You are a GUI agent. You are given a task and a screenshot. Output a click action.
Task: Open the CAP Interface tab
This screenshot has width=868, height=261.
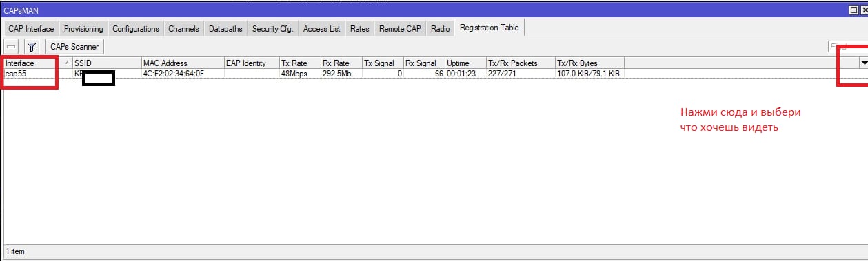pyautogui.click(x=31, y=29)
